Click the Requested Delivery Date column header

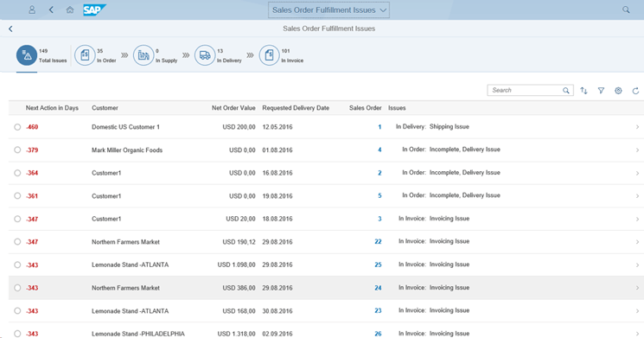tap(296, 108)
